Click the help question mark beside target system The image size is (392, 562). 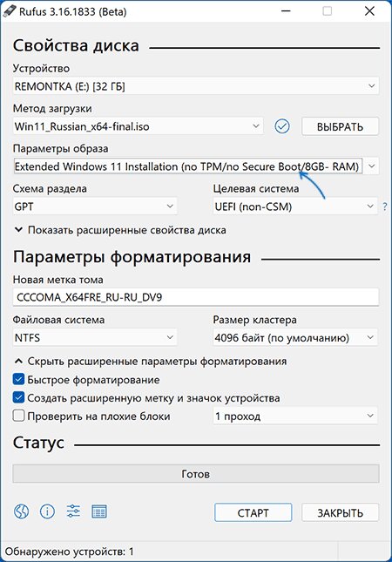[384, 207]
